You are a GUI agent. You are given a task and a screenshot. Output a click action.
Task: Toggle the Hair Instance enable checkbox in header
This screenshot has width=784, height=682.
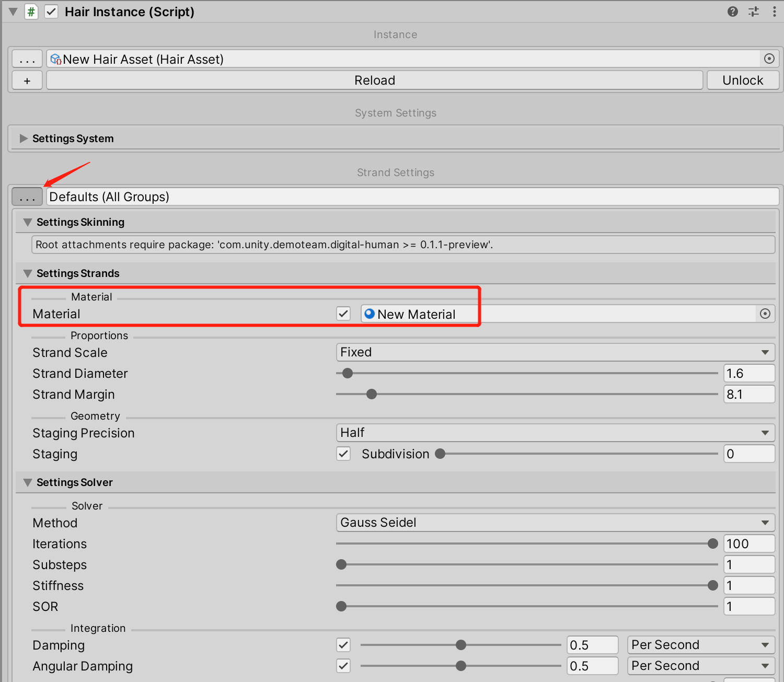(x=51, y=11)
